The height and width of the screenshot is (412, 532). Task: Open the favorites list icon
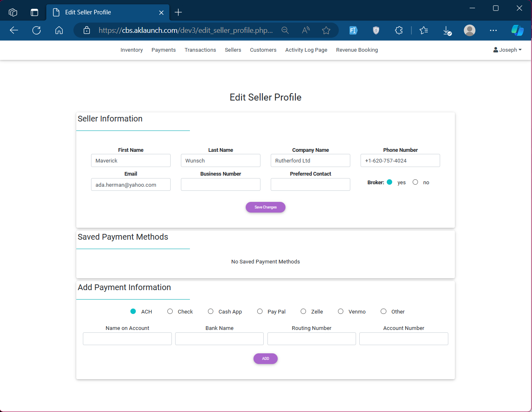424,30
